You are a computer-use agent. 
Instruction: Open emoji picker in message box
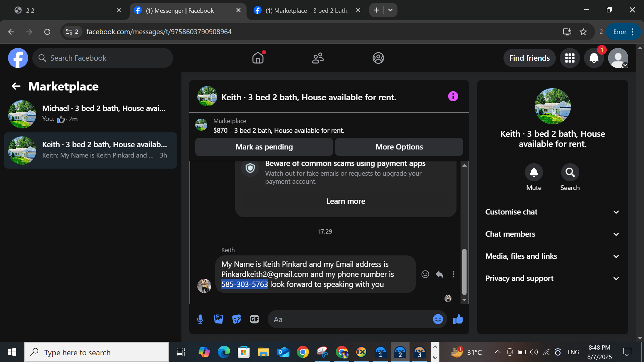[x=438, y=319]
